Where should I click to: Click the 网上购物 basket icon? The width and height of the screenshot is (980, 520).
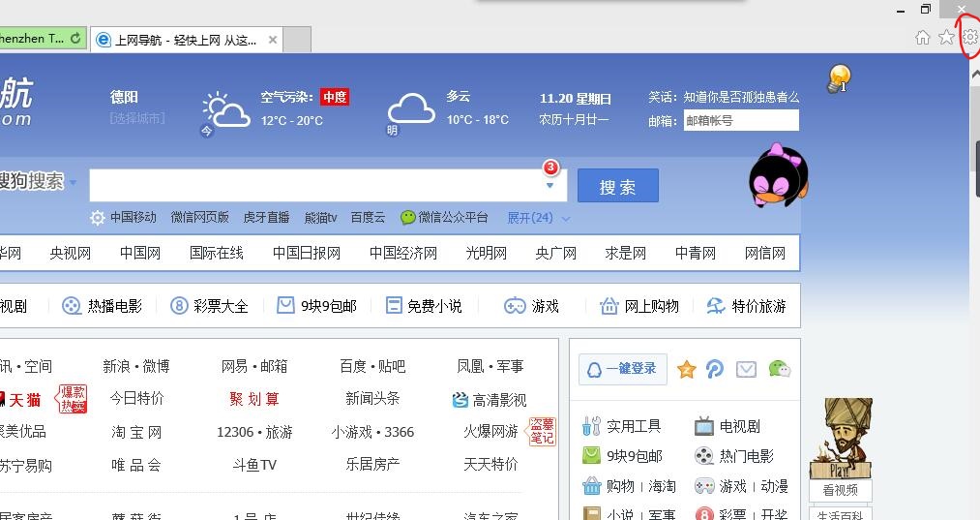(x=609, y=306)
